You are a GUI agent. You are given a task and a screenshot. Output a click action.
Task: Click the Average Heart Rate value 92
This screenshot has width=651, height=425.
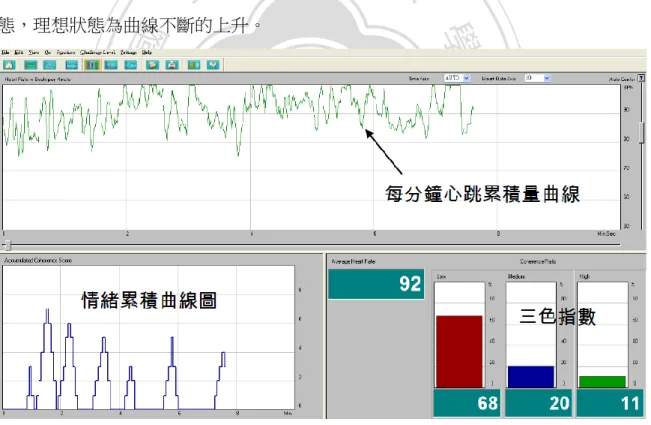(x=376, y=284)
